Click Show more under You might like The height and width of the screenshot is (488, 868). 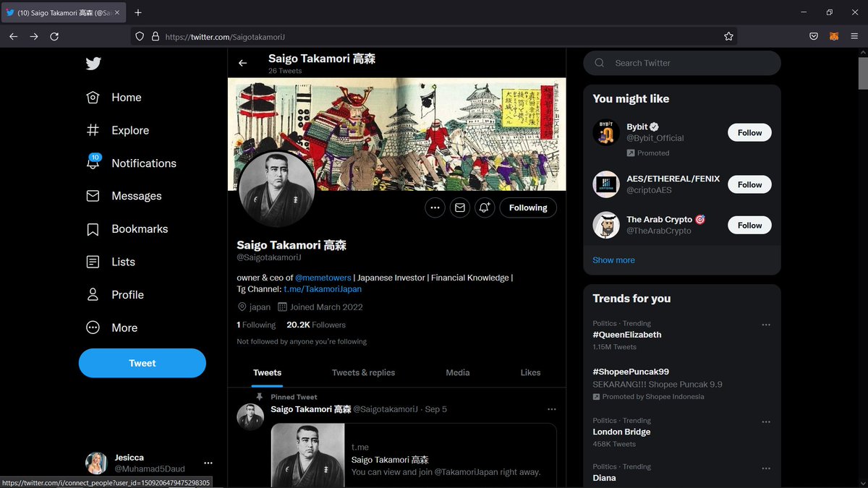(613, 260)
